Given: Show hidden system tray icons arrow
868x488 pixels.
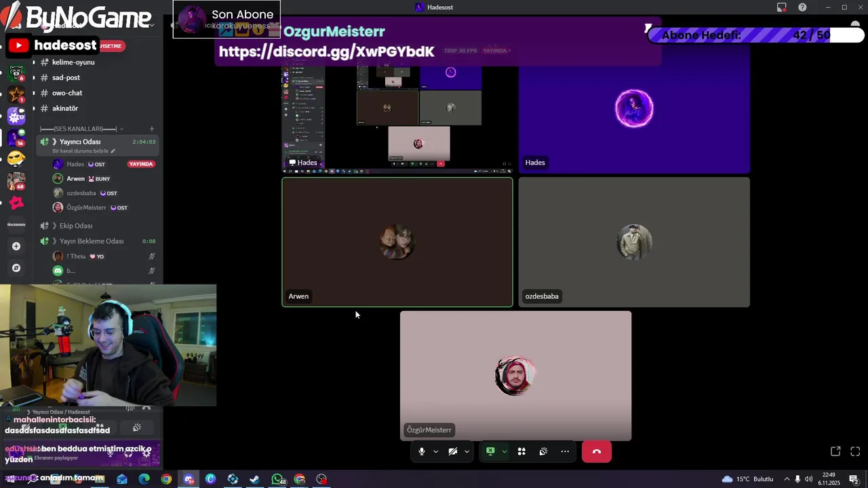Looking at the screenshot, I should (787, 479).
